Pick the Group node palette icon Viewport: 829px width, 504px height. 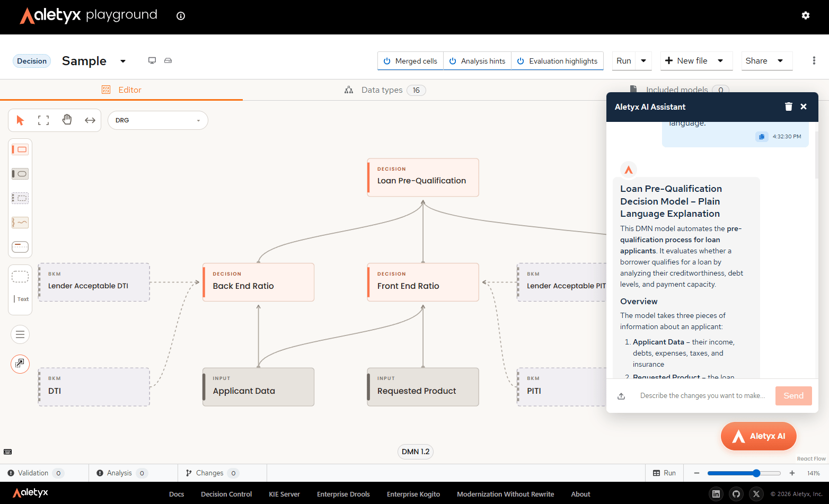point(20,277)
